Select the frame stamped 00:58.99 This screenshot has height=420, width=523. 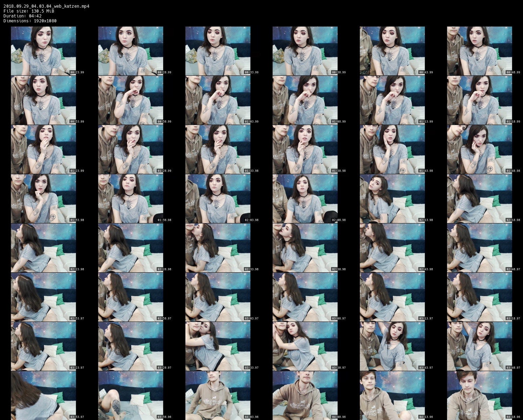pyautogui.click(x=131, y=100)
